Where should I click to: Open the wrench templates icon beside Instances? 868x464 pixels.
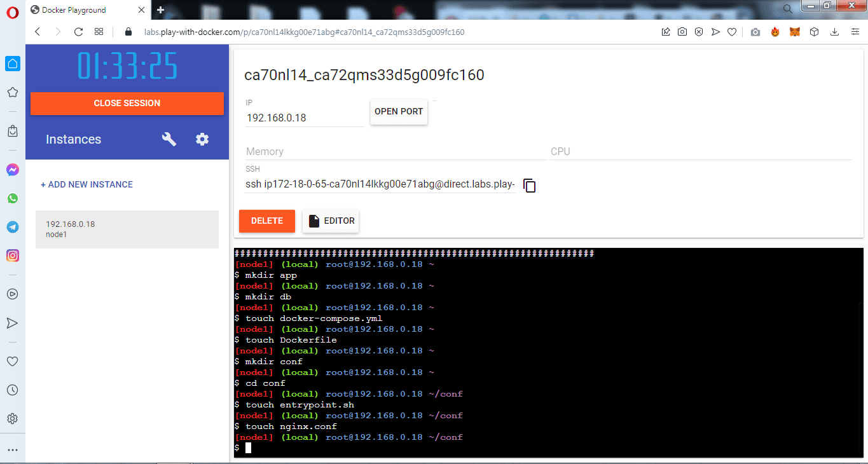169,139
